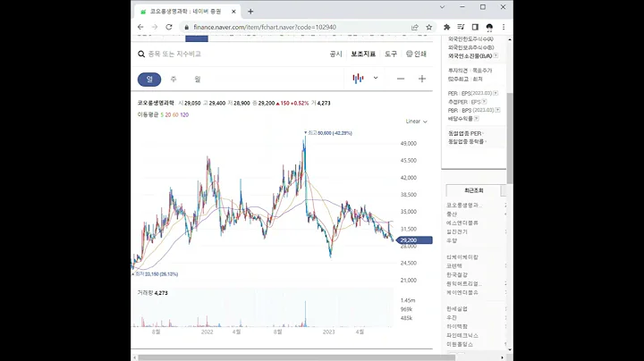Click the PBR BPS (2023.03) help icon
Viewport: 644px width, 361px height.
[498, 110]
